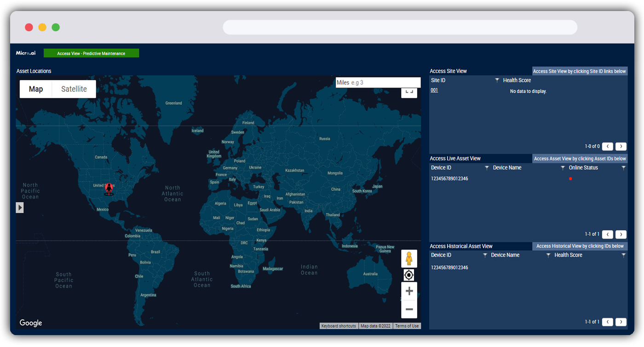This screenshot has height=347, width=644.
Task: Switch map to Satellite view
Action: pyautogui.click(x=74, y=89)
